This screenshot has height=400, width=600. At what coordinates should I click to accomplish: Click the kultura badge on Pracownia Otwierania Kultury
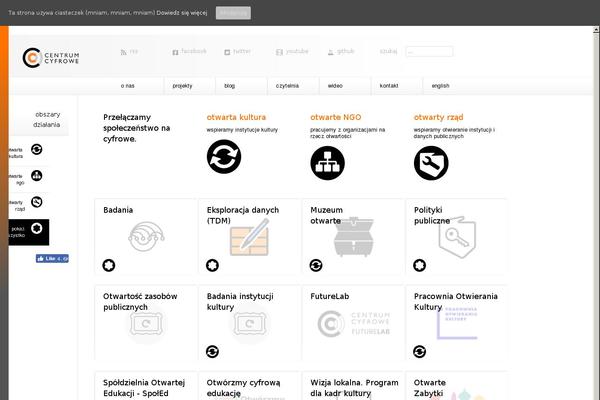point(419,352)
